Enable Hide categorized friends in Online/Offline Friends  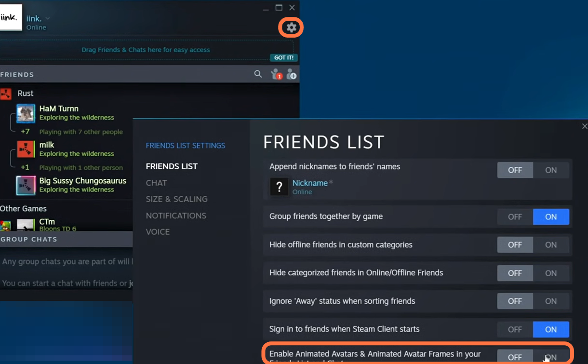551,273
